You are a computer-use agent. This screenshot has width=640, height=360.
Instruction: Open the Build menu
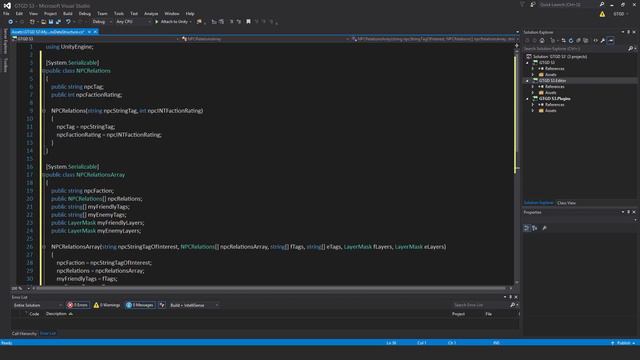tap(68, 13)
